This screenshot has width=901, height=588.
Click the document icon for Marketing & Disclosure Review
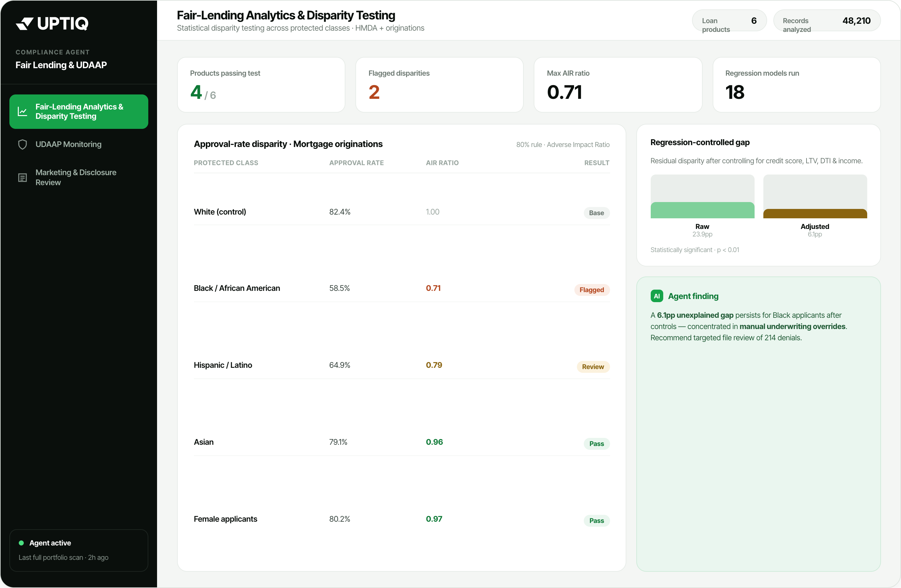[22, 177]
